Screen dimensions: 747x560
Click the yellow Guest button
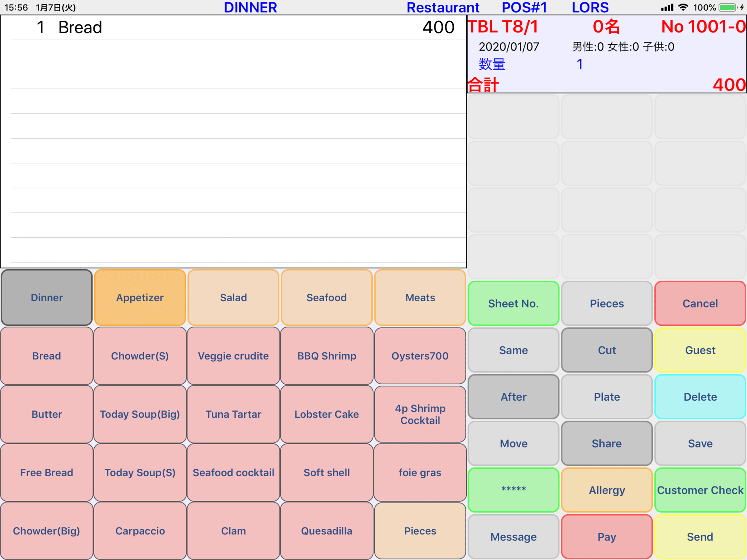(x=700, y=350)
